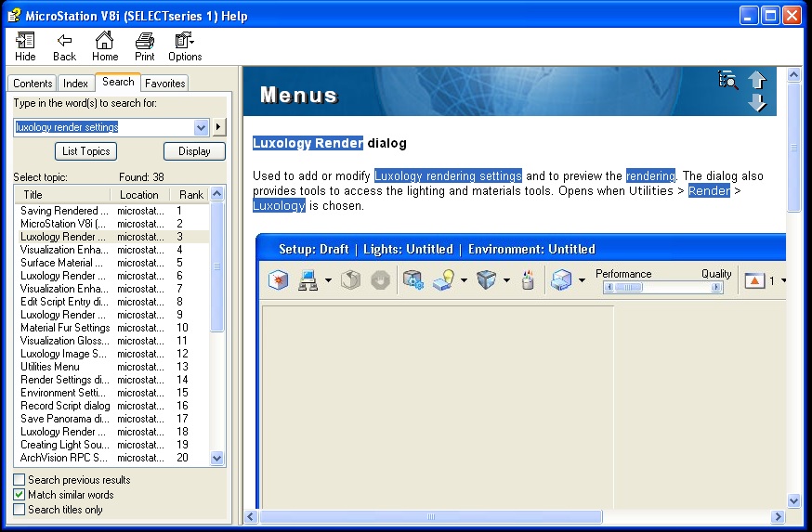Viewport: 812px width, 532px height.
Task: Switch to the Index tab
Action: 75,84
